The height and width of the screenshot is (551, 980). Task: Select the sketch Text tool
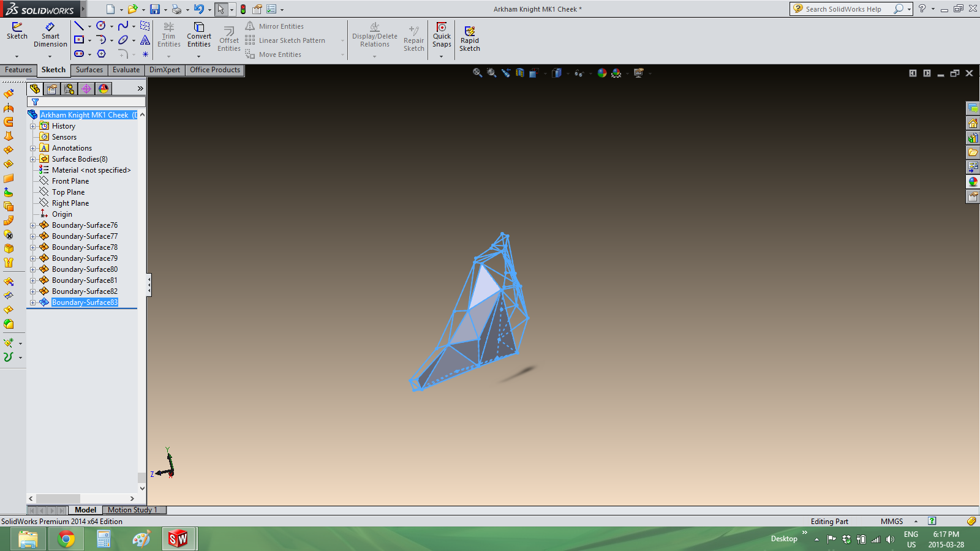point(145,40)
